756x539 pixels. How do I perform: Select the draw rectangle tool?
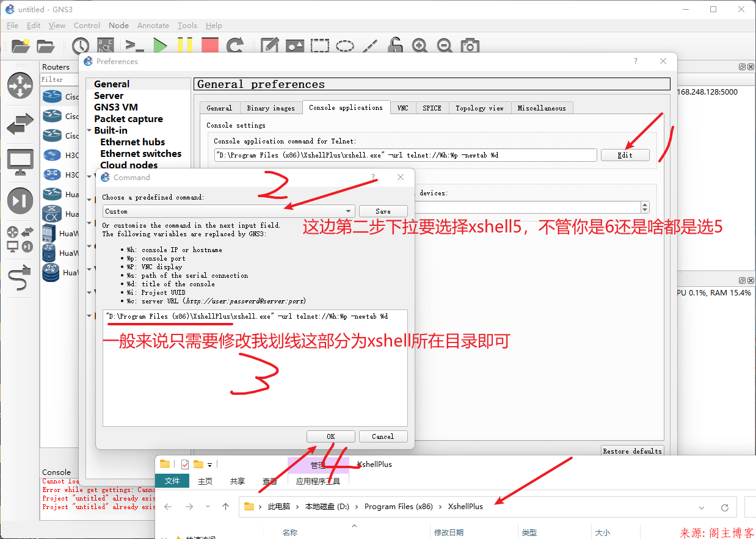coord(319,46)
